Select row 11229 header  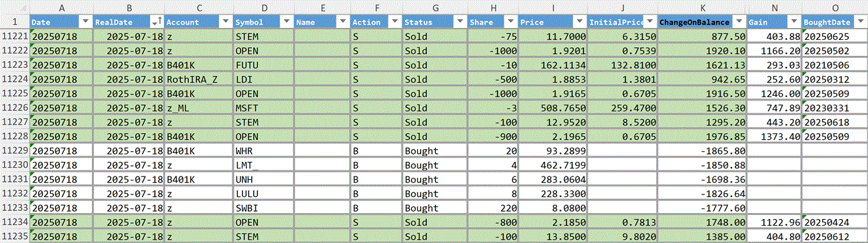(x=15, y=151)
